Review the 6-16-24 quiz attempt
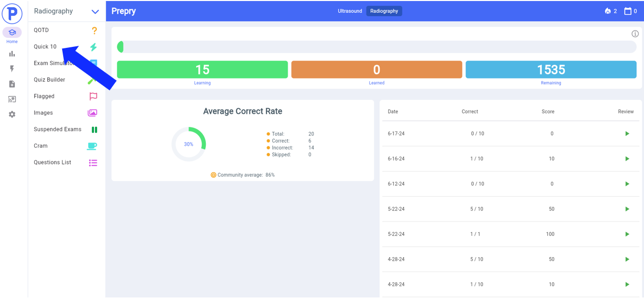This screenshot has width=644, height=299. (627, 159)
